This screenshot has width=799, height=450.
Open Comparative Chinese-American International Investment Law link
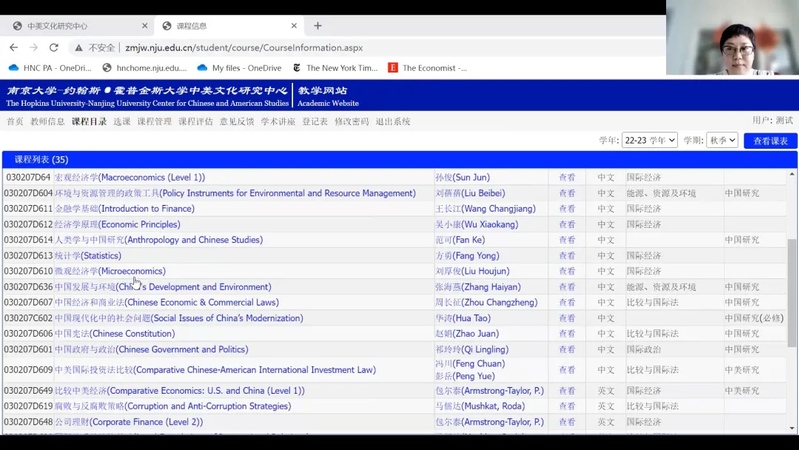(215, 370)
